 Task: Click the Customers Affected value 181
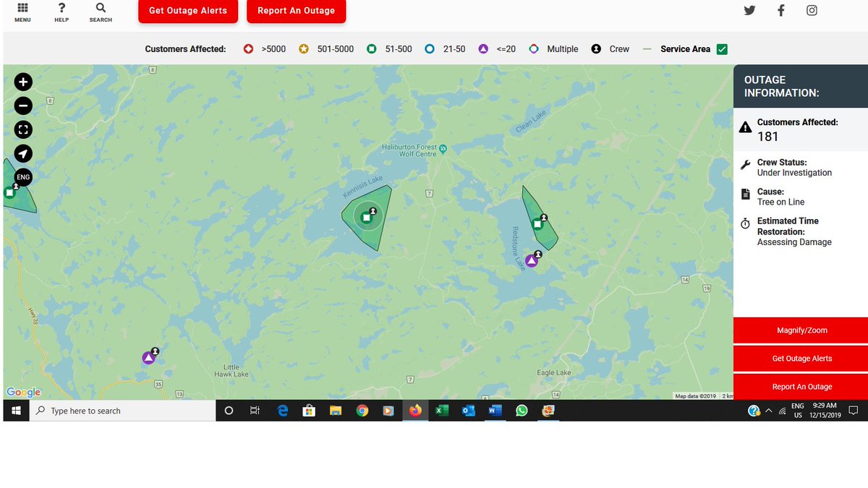[767, 137]
